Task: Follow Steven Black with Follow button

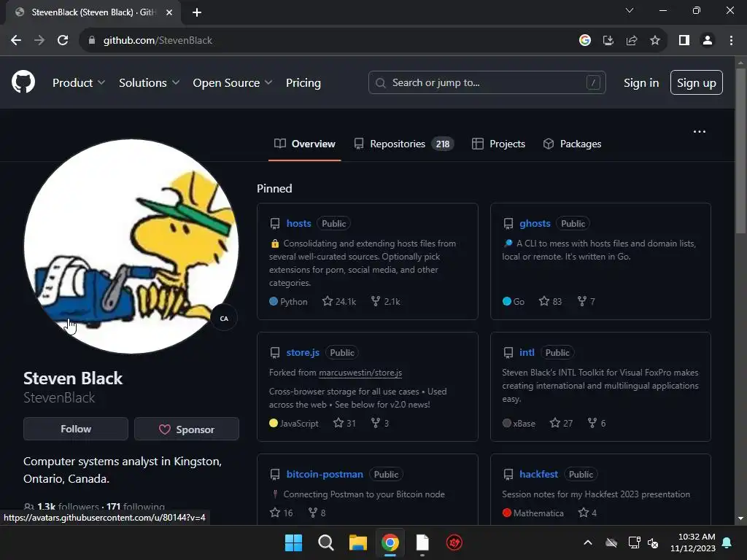Action: pos(76,429)
